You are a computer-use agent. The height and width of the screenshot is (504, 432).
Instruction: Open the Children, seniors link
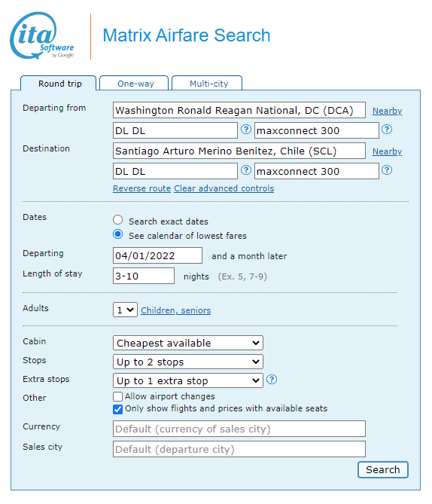(x=175, y=310)
